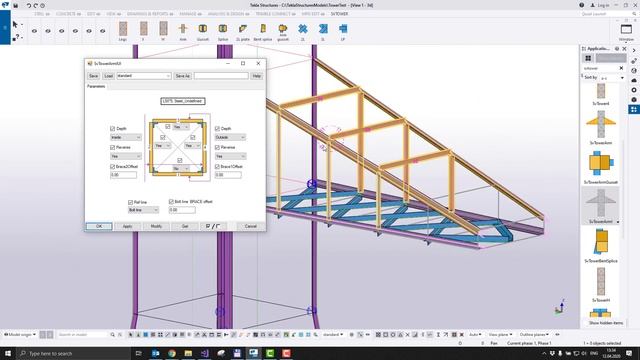640x360 pixels.
Task: Choose the Bent splice tool icon
Action: coord(263,29)
